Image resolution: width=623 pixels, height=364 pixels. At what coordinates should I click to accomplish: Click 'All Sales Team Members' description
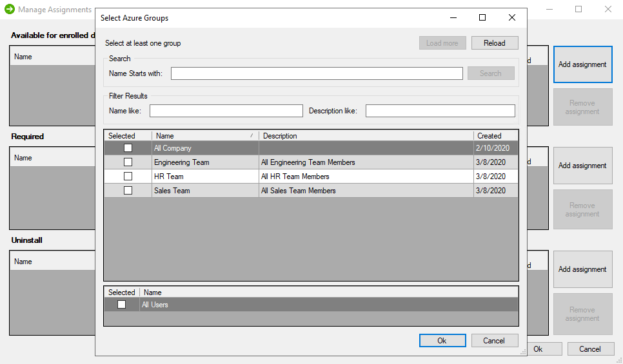[366, 191]
